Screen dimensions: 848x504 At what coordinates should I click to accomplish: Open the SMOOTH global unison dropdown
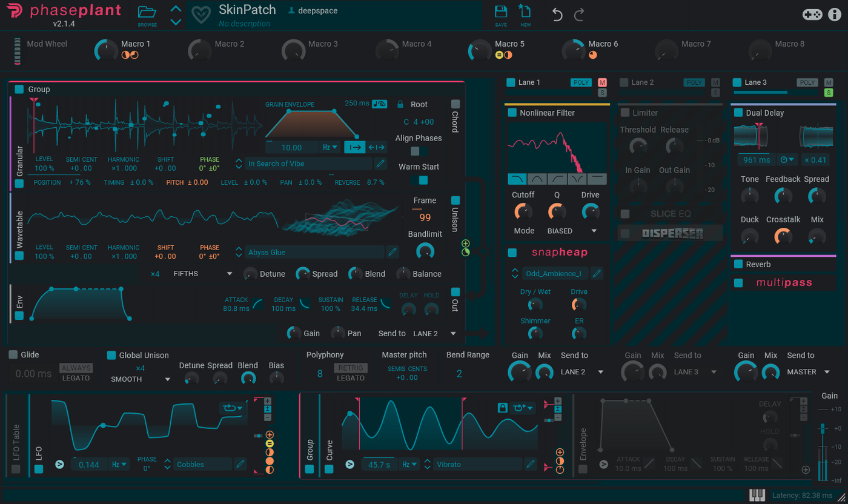(x=141, y=379)
